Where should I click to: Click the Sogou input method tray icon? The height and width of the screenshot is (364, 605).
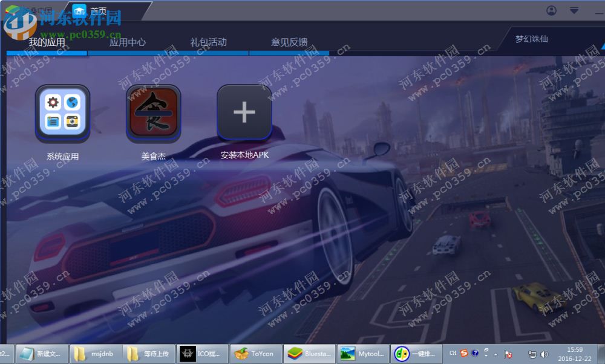pos(464,353)
